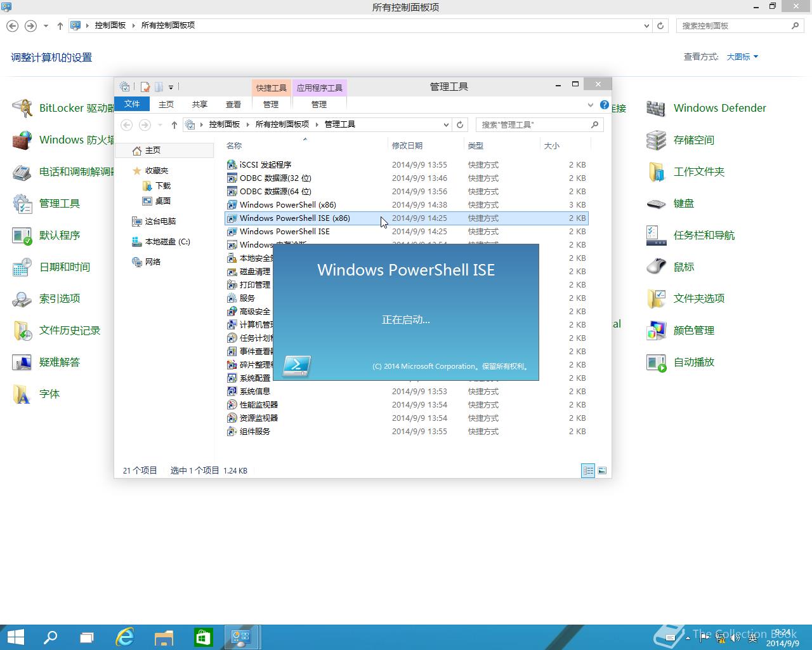Open 自动播放 icon
The image size is (812, 650).
pos(656,362)
